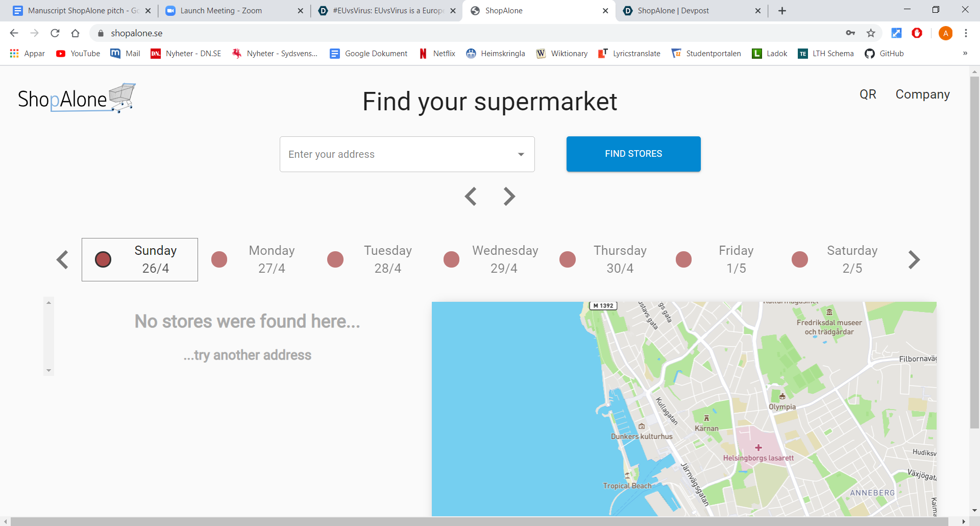The image size is (980, 526).
Task: Select the Sunday 26/4 day option
Action: (140, 259)
